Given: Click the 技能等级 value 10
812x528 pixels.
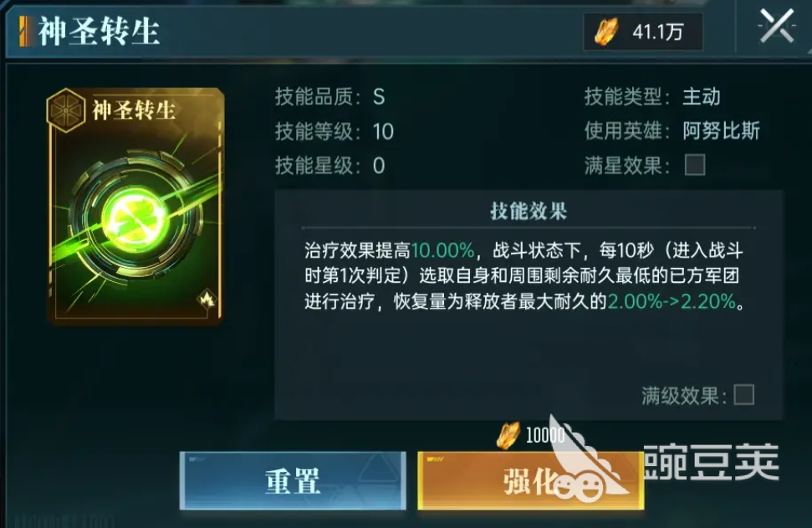Looking at the screenshot, I should (383, 131).
